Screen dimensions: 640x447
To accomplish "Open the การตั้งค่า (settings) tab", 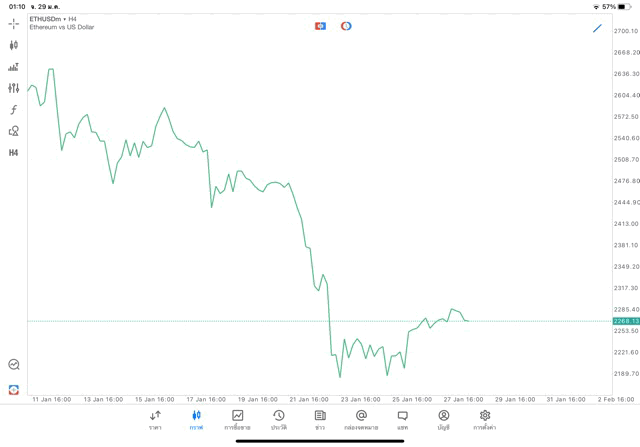I will (485, 420).
